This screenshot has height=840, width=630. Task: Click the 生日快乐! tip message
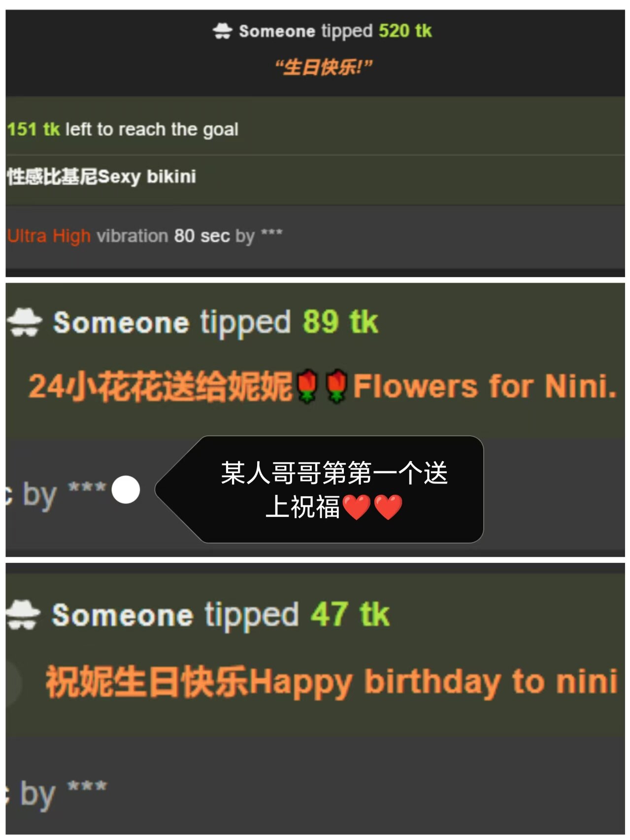point(323,67)
